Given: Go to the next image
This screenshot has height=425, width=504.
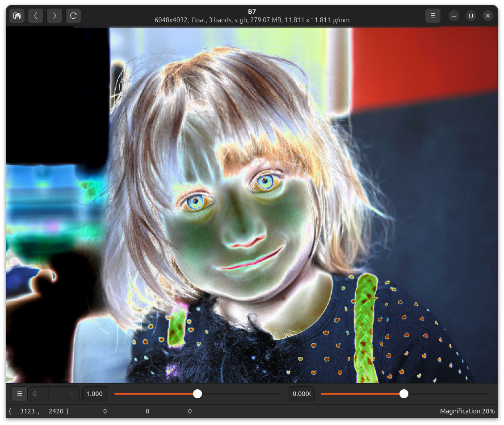Looking at the screenshot, I should point(55,16).
